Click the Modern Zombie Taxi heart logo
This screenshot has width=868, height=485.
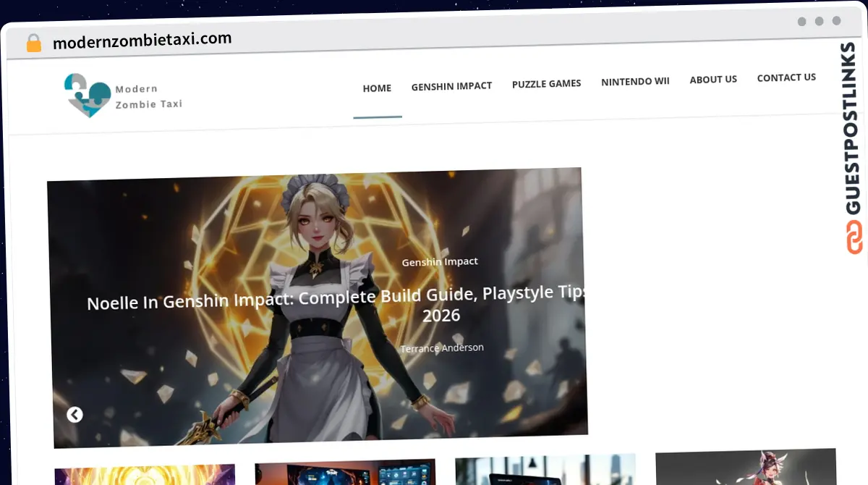(88, 95)
